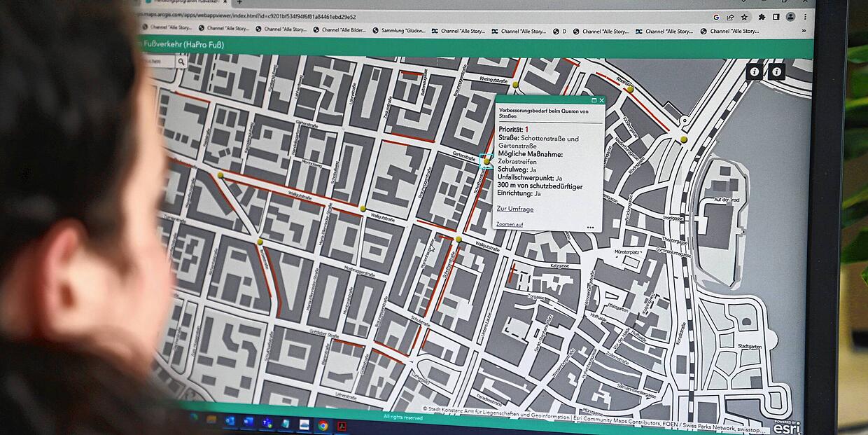This screenshot has width=868, height=435.
Task: Click the 'Unfallschwerpunkt: Ja' line in popup
Action: coord(530,179)
